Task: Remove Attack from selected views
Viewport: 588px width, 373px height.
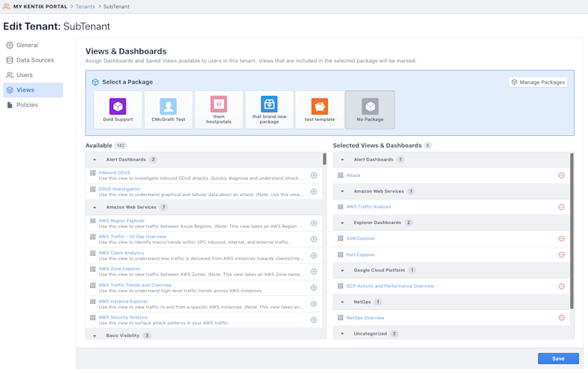Action: tap(562, 175)
